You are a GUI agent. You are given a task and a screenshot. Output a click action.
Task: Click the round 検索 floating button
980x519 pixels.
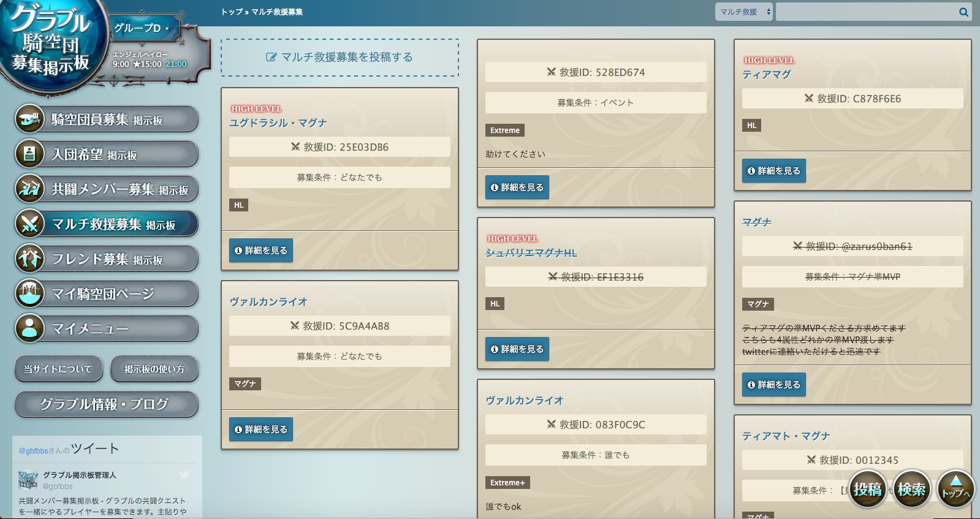click(x=912, y=489)
